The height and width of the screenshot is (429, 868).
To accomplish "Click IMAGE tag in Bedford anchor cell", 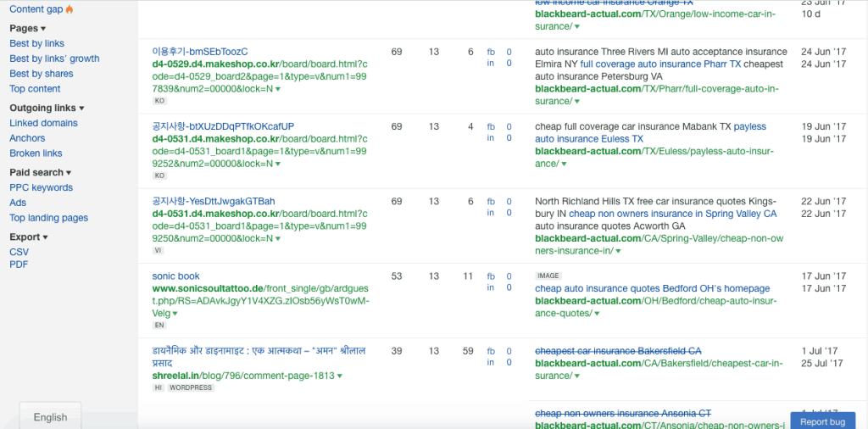I will pos(548,276).
